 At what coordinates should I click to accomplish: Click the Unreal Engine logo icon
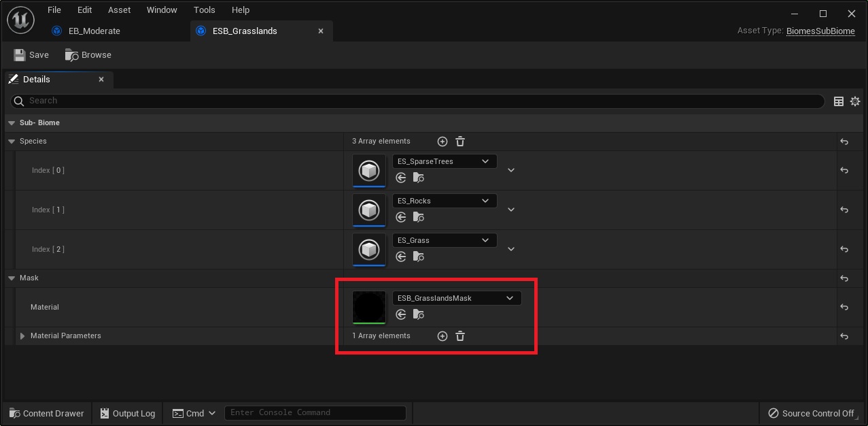pos(20,20)
